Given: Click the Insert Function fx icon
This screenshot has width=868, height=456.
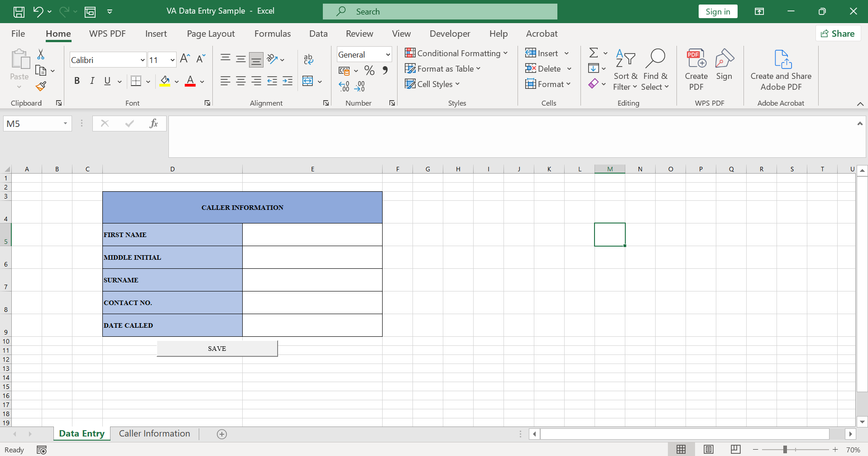Looking at the screenshot, I should coord(153,123).
